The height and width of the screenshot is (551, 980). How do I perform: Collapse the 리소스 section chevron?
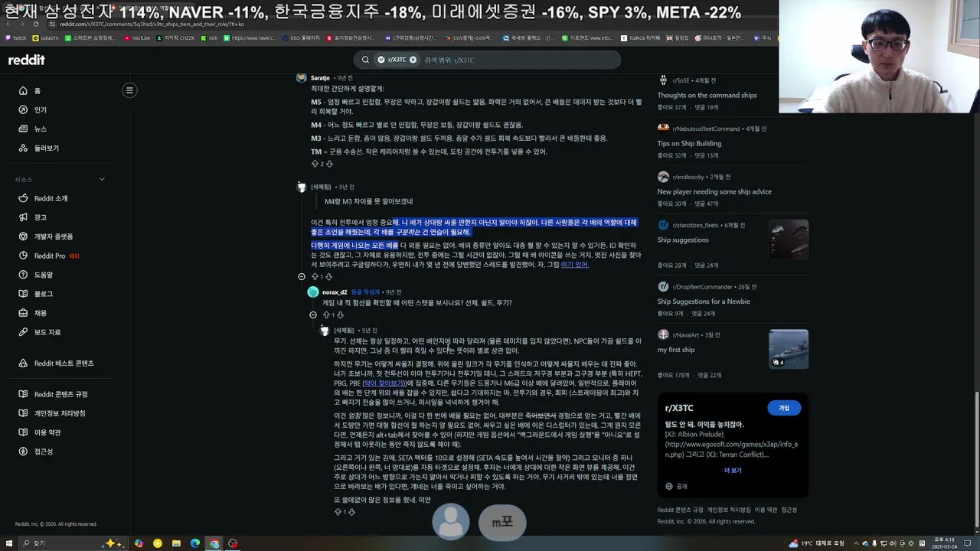coord(102,179)
